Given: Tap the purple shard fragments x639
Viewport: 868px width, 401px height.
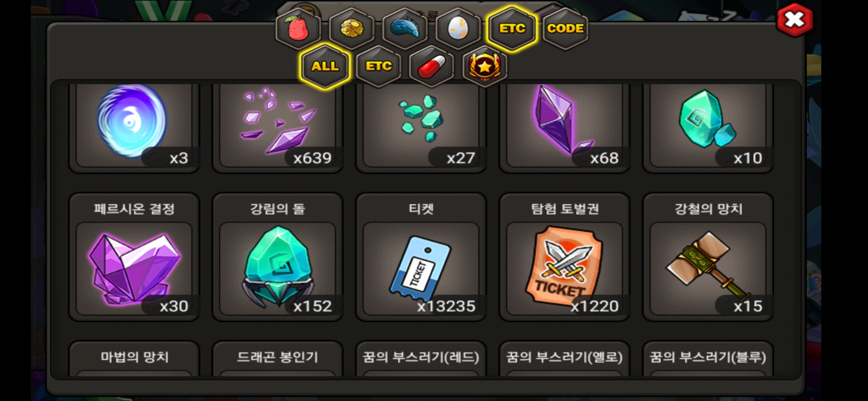Looking at the screenshot, I should click(277, 126).
